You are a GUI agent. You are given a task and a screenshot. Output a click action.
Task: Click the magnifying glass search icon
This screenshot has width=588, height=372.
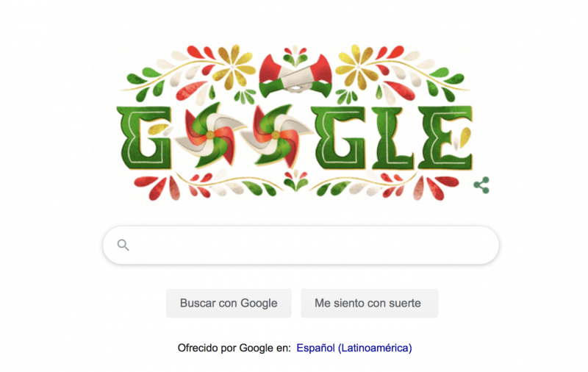coord(123,245)
